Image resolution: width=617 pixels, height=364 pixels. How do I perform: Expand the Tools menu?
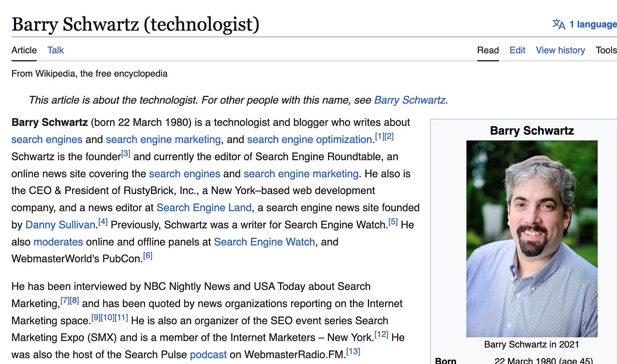[x=606, y=50]
